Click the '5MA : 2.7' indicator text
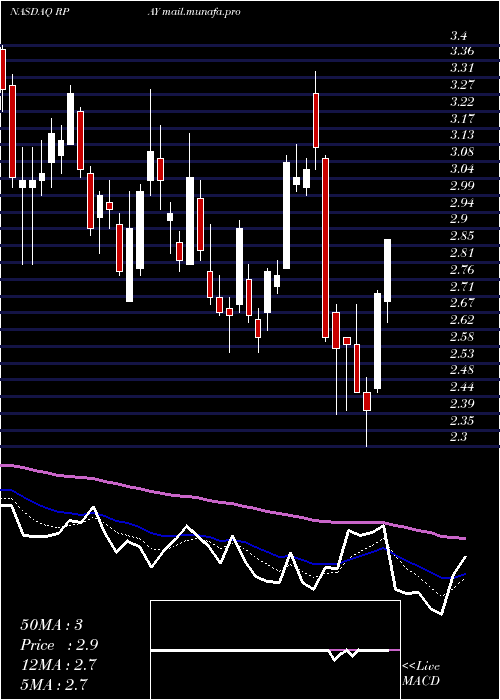This screenshot has height=700, width=500. pos(54,684)
